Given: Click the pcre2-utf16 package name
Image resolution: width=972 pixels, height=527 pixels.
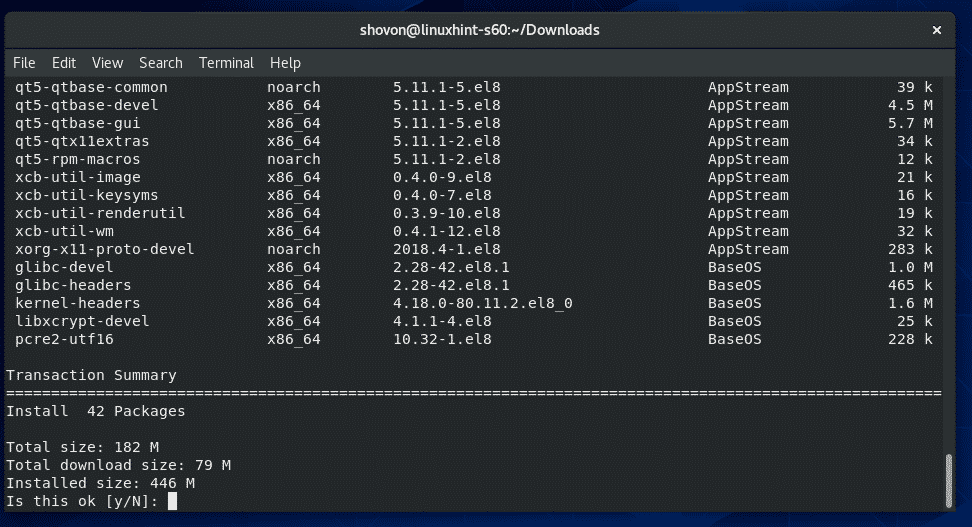Looking at the screenshot, I should [64, 339].
